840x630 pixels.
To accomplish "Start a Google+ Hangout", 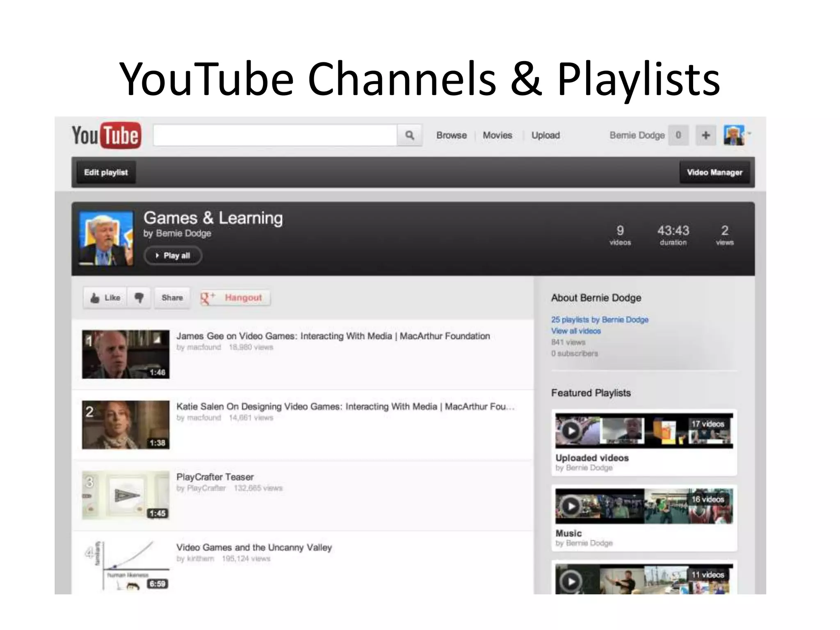I will click(x=235, y=298).
